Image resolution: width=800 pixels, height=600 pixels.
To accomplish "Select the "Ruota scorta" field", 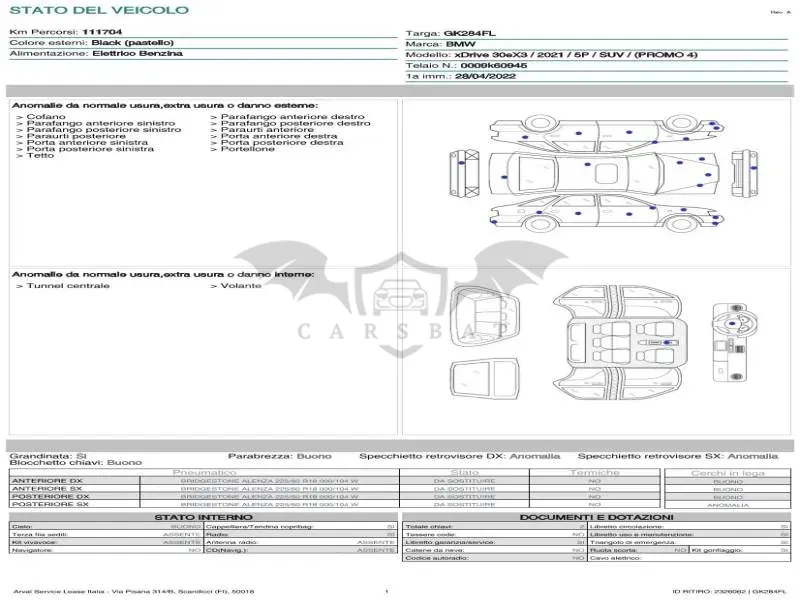I will 638,551.
